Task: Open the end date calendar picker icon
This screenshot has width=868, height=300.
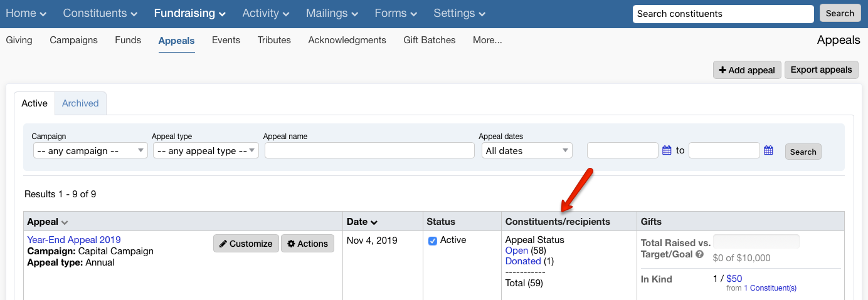Action: 768,150
